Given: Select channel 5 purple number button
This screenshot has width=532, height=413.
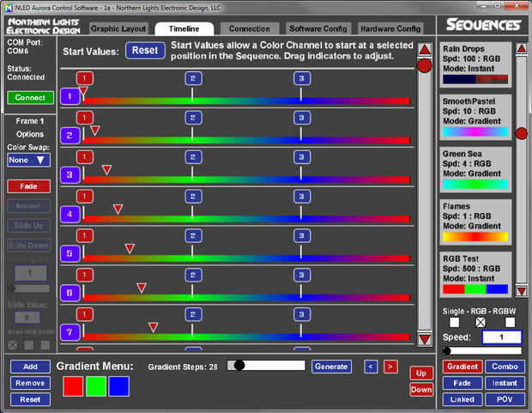Looking at the screenshot, I should (70, 253).
